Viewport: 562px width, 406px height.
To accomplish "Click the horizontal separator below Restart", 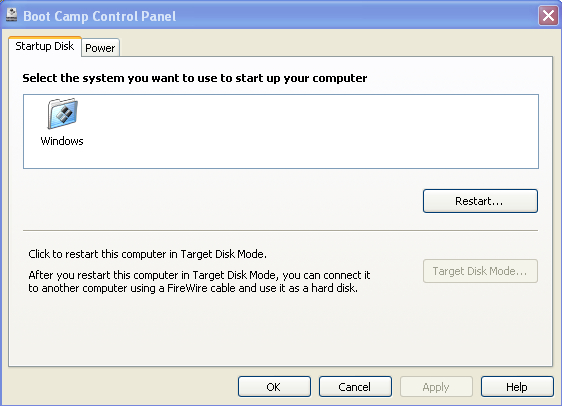I will tap(280, 230).
